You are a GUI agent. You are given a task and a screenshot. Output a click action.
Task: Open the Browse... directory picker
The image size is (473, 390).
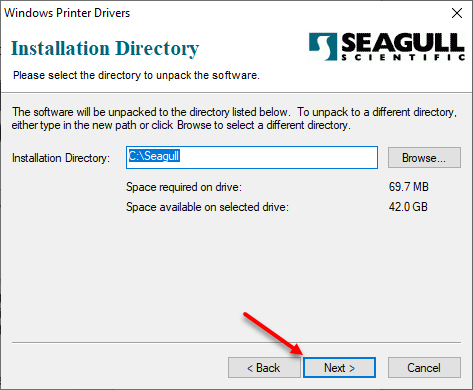[x=424, y=157]
